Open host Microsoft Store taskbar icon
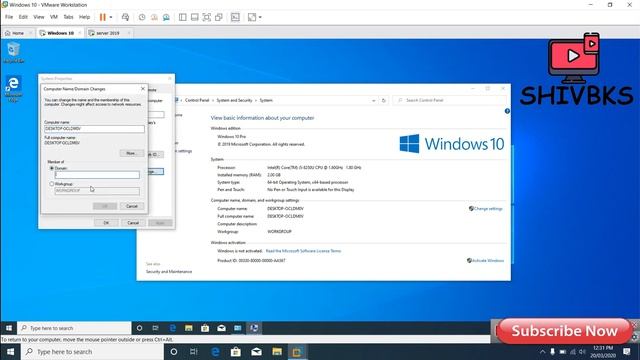The width and height of the screenshot is (640, 360). coord(236,352)
